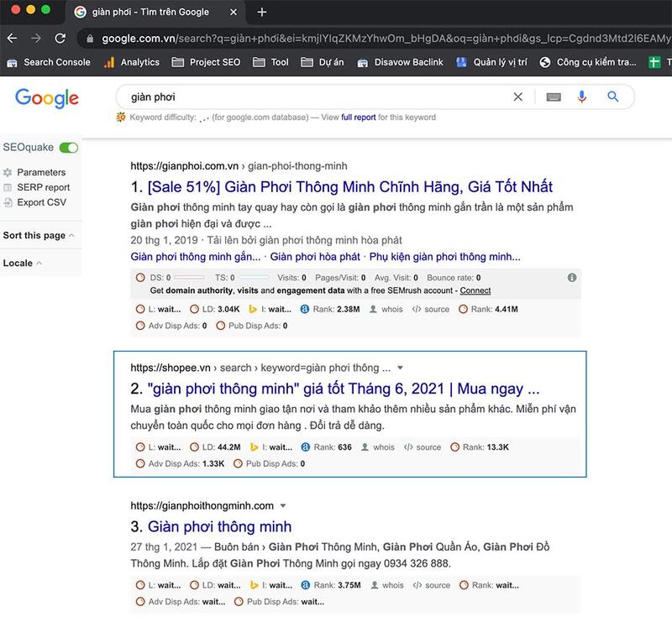Click in the Google search input field

coord(311,97)
